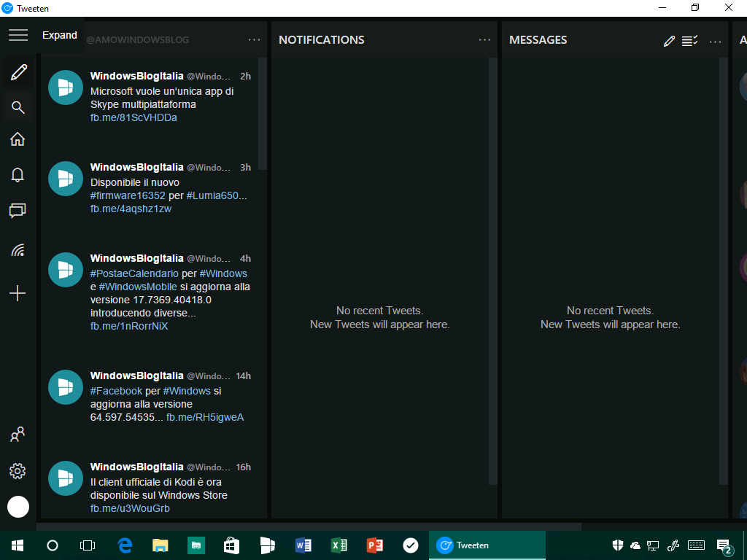Open WindowsBlogItalia name on 14h tweet
Viewport: 747px width, 560px height.
coord(137,376)
